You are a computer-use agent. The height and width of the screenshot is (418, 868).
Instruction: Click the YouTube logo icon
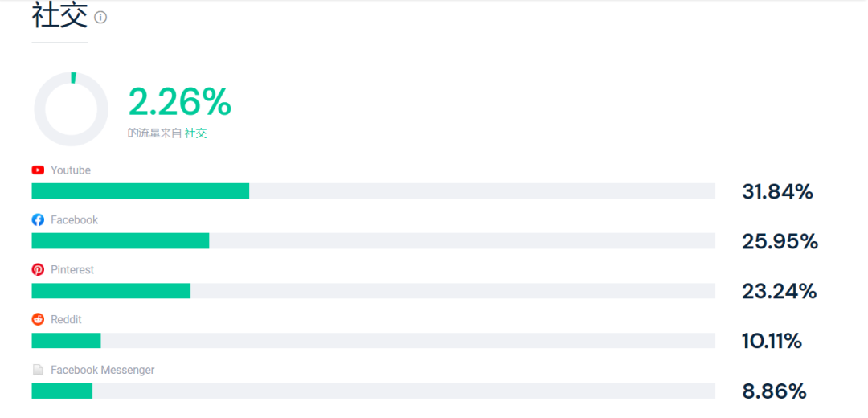coord(38,170)
